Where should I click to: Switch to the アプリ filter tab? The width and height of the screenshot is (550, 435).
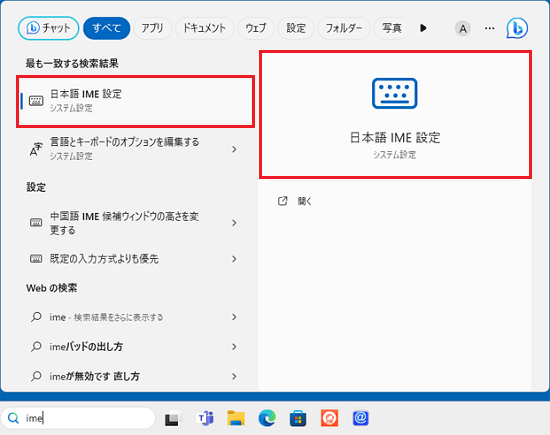click(152, 28)
